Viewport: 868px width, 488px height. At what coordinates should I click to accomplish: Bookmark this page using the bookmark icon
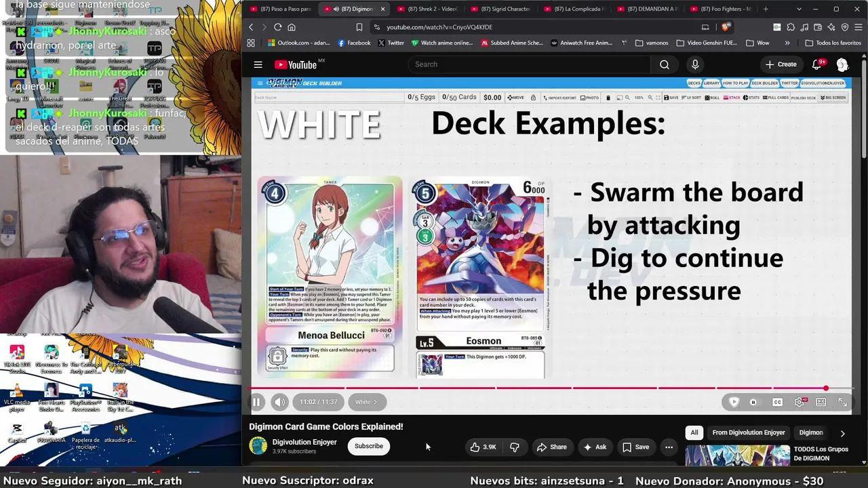point(359,27)
